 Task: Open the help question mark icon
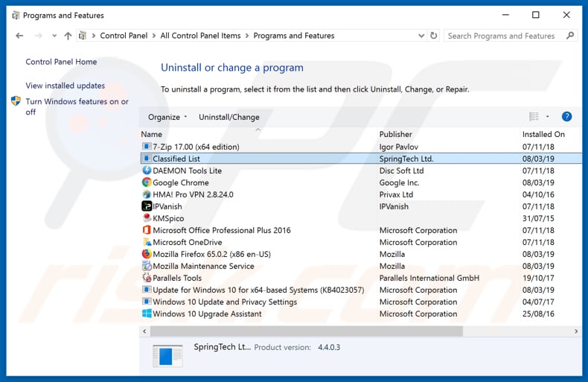(566, 117)
